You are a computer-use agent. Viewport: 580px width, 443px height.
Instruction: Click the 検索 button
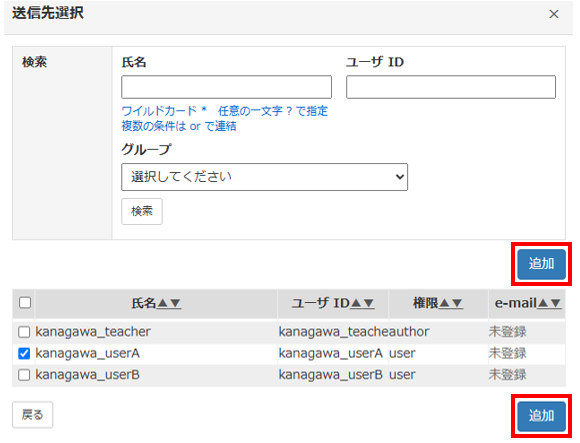(x=142, y=212)
